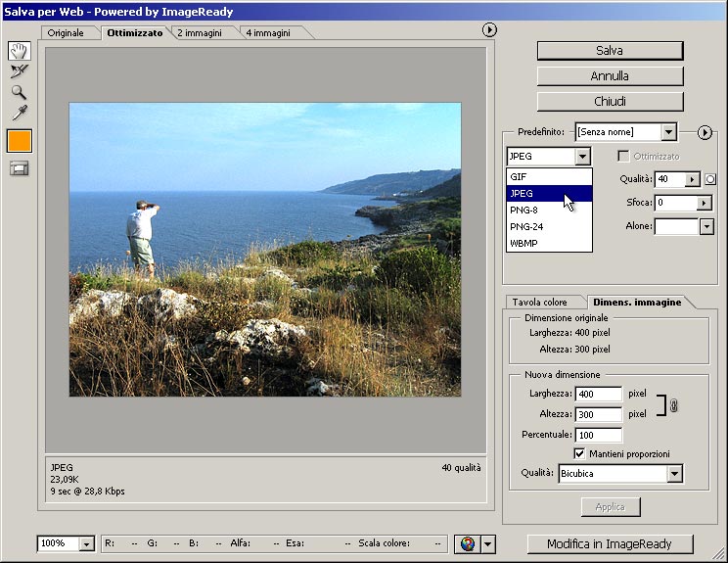This screenshot has height=563, width=728.
Task: Click the Larghezza width input field
Action: [x=598, y=395]
